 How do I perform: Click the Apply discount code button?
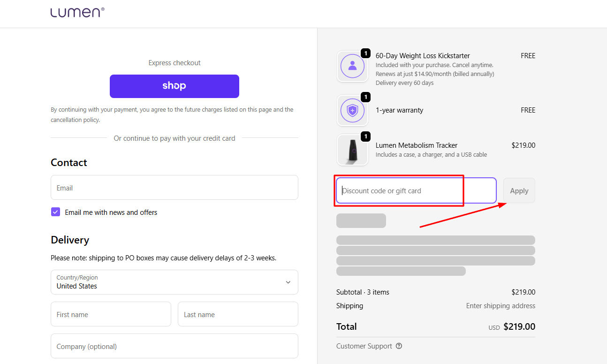tap(519, 190)
